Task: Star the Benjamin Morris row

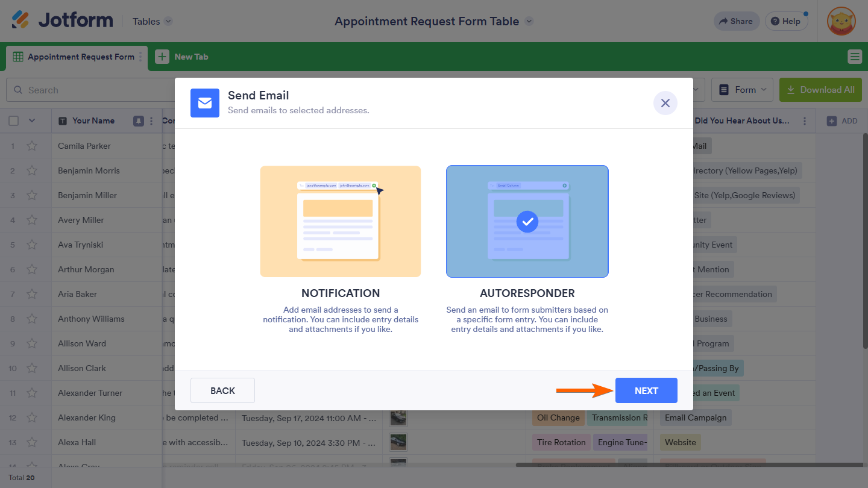Action: pos(32,170)
